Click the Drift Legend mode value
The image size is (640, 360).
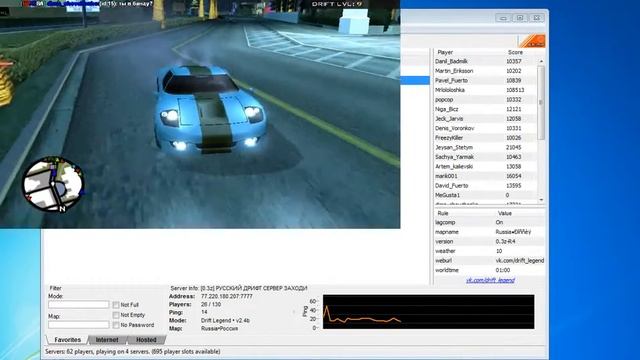tap(225, 320)
